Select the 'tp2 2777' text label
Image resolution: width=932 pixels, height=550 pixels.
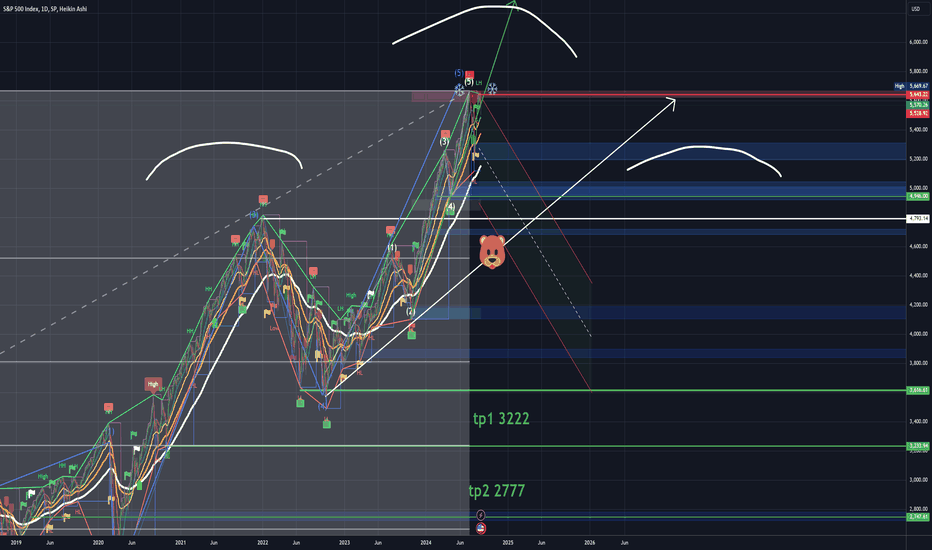[497, 491]
